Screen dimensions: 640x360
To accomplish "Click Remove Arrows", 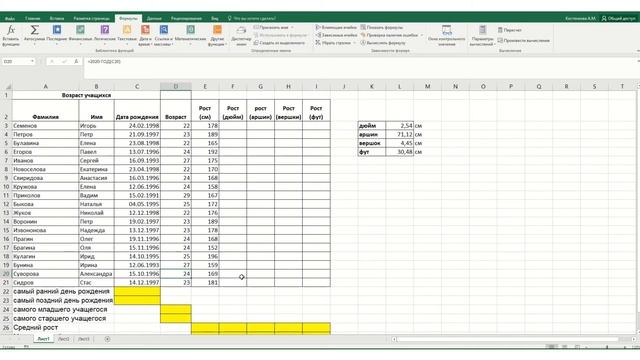I will coord(333,42).
